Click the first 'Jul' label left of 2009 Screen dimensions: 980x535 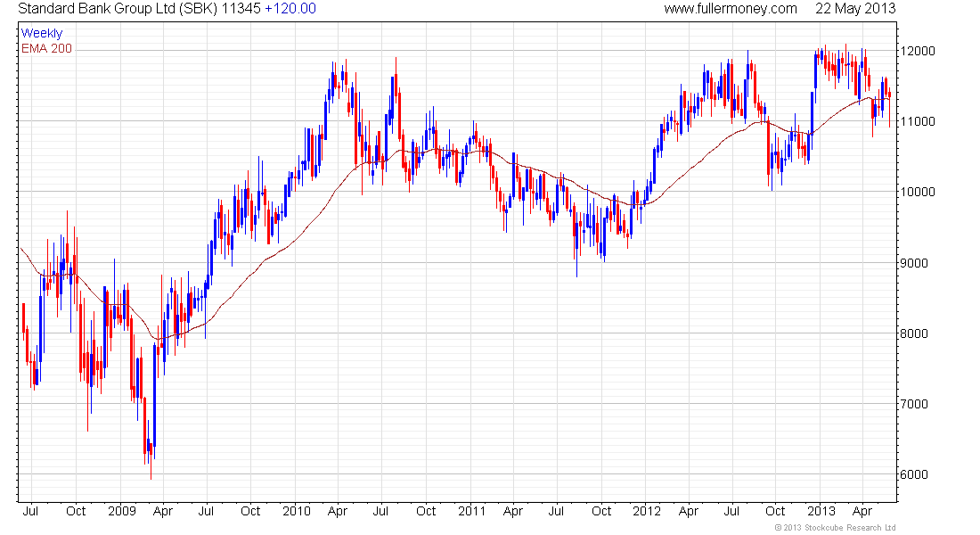tap(30, 511)
